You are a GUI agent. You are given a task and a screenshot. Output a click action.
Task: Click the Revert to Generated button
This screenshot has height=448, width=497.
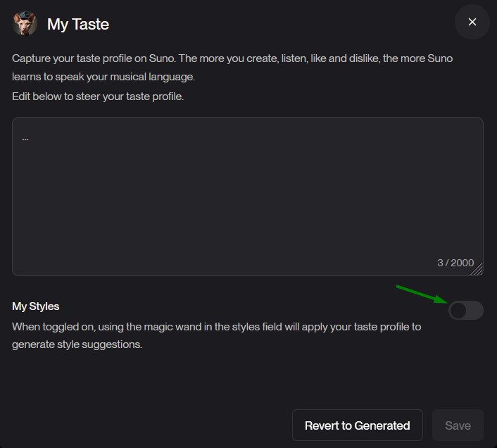click(357, 425)
